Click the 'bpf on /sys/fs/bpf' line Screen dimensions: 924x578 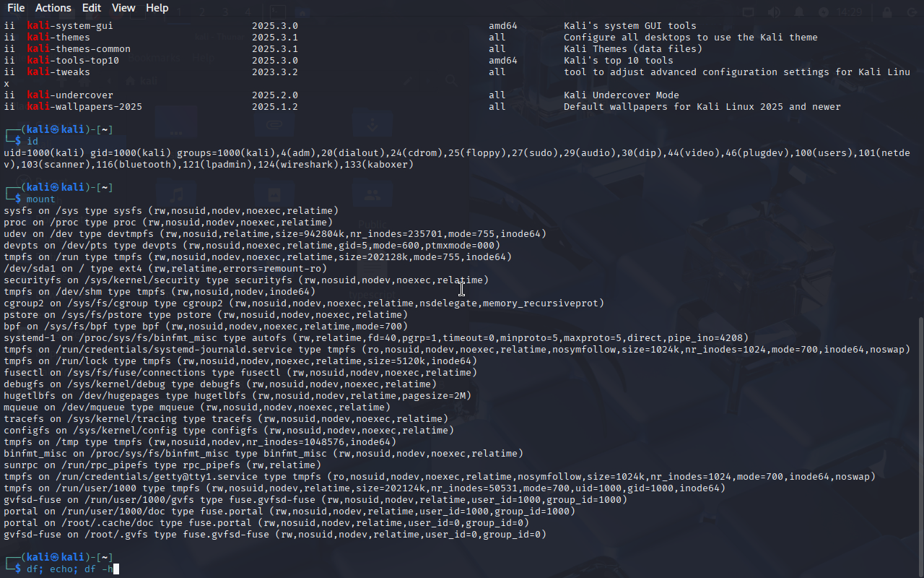(x=206, y=327)
